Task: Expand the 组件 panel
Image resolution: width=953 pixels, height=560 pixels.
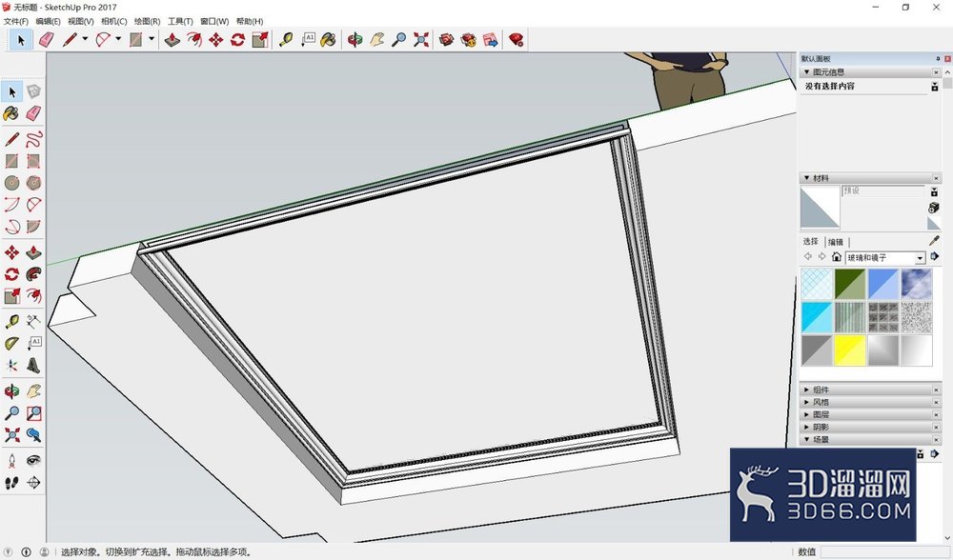Action: 806,390
